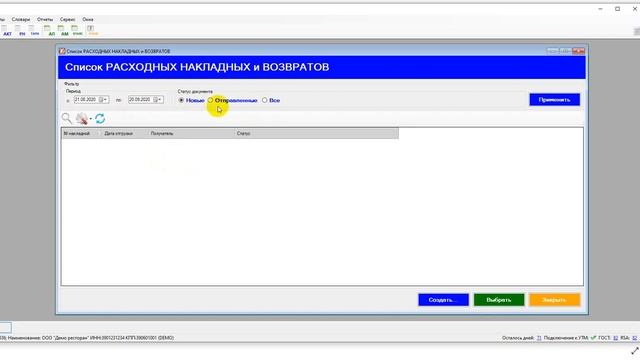Sort by Дата отгрузки column header
Screen dimensions: 640x360
click(x=124, y=133)
